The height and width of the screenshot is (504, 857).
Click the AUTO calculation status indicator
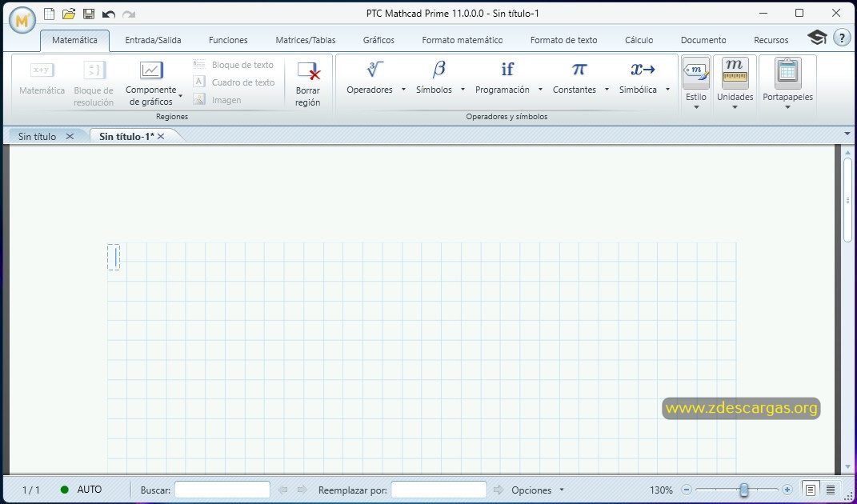[81, 490]
